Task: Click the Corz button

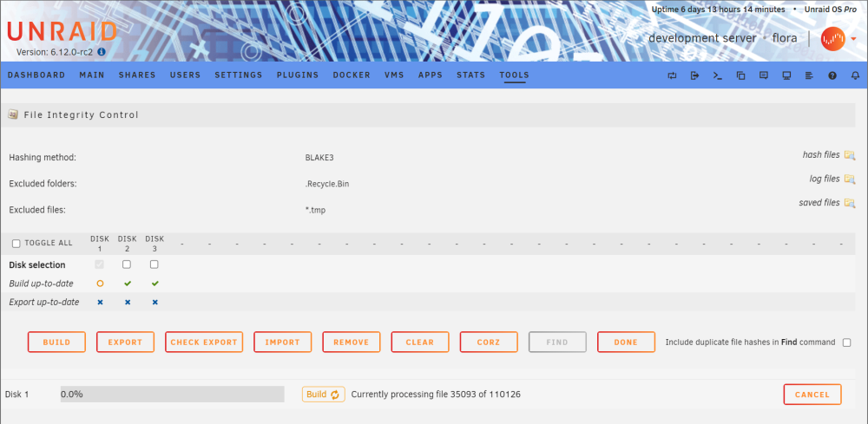Action: 488,342
